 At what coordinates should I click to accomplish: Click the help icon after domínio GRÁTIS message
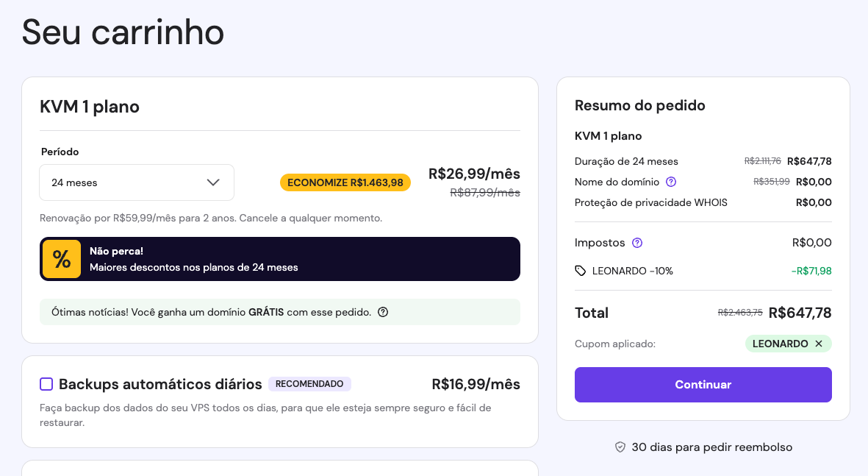pos(382,312)
